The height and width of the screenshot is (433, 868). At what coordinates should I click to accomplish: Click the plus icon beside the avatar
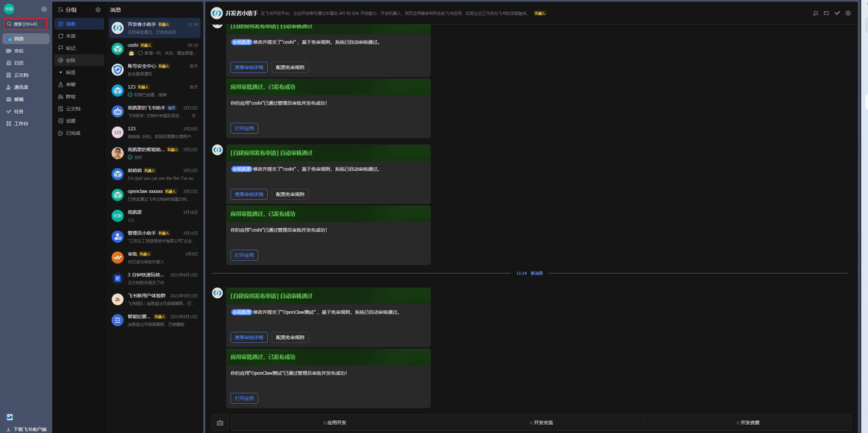point(44,9)
